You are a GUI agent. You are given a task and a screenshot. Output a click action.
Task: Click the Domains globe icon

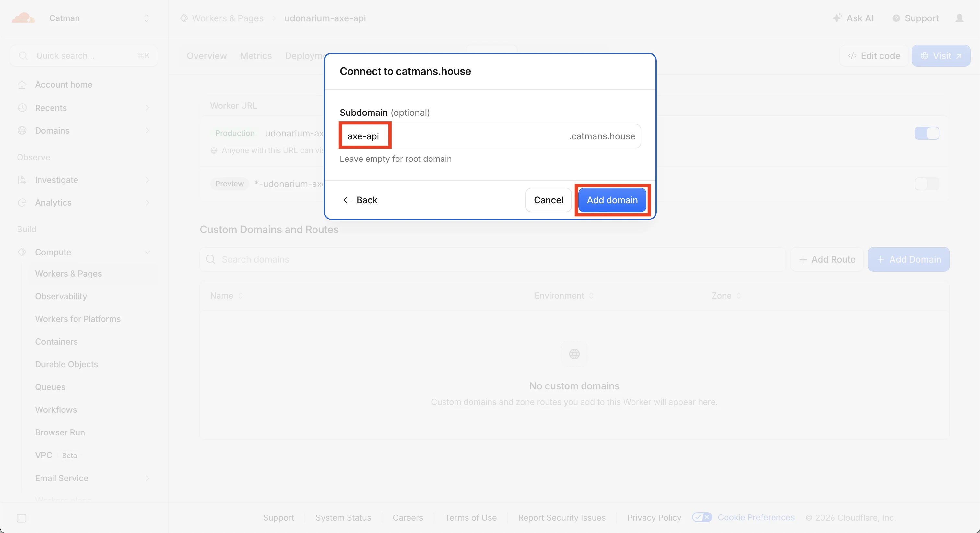pos(22,130)
